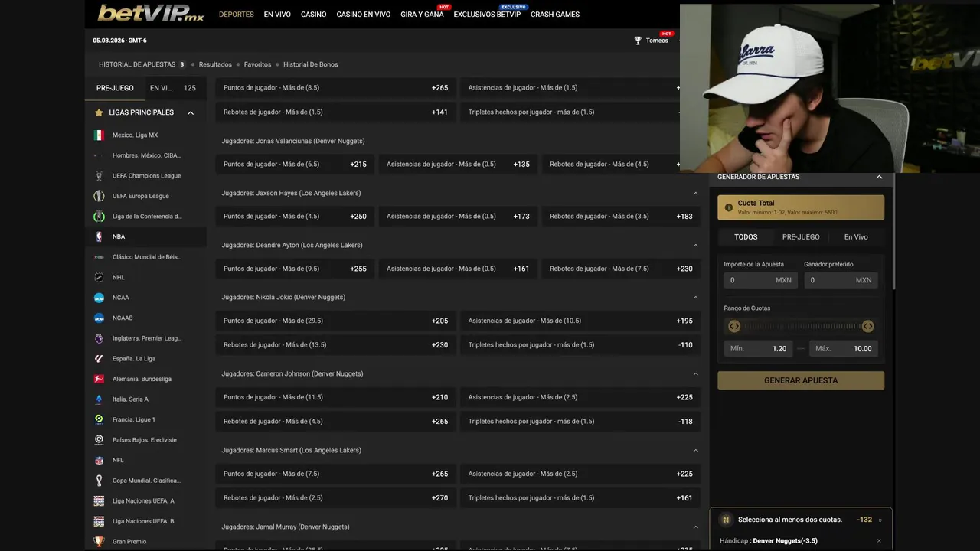Image resolution: width=980 pixels, height=551 pixels.
Task: Select the Alemania Bundesliga icon
Action: tap(99, 379)
